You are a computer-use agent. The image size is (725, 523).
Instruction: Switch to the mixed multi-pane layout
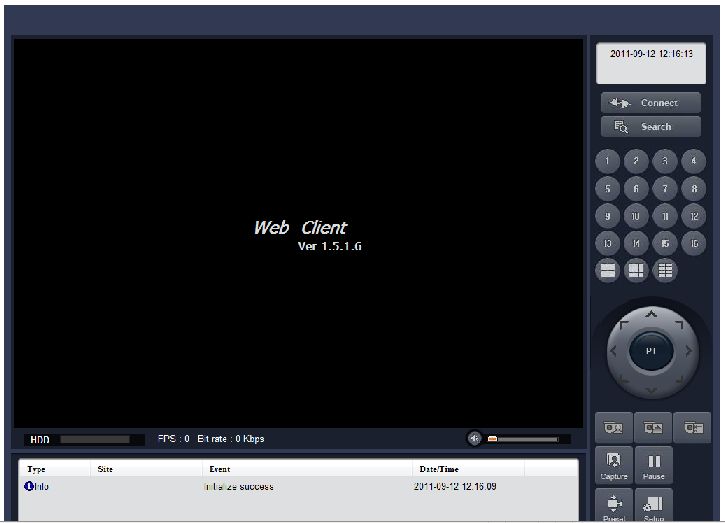coord(636,271)
